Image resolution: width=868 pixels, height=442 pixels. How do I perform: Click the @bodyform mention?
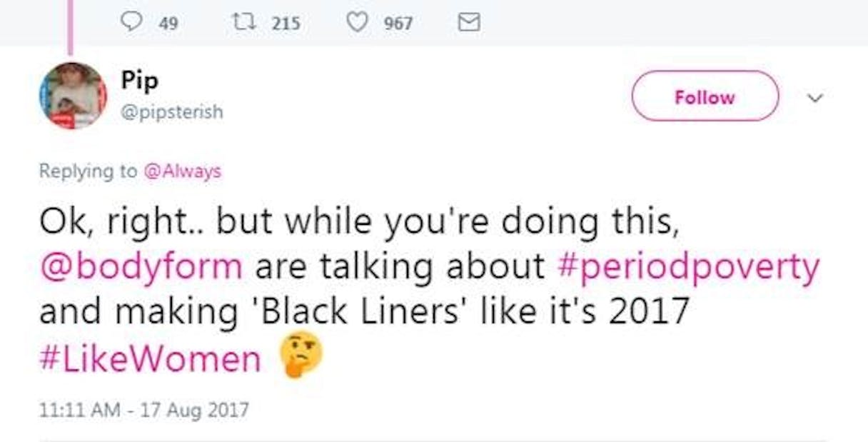point(141,266)
